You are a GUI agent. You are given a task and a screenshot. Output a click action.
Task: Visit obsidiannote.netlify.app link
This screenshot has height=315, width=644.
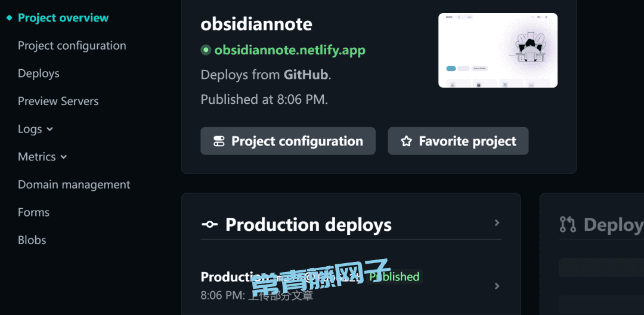click(x=290, y=50)
